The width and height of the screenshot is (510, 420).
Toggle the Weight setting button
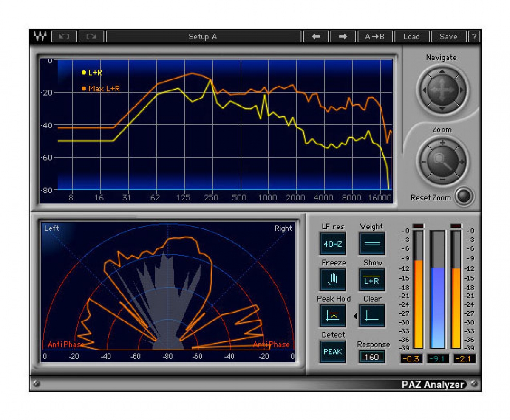point(372,243)
